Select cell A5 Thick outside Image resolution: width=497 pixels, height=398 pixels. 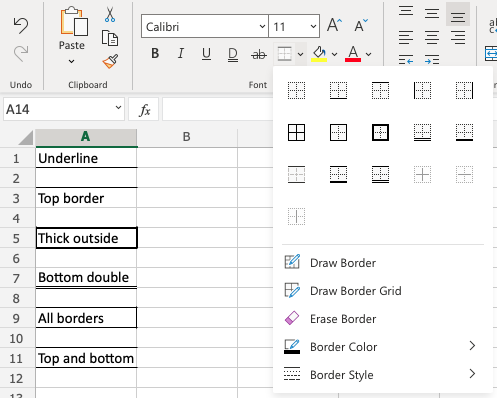(x=86, y=238)
